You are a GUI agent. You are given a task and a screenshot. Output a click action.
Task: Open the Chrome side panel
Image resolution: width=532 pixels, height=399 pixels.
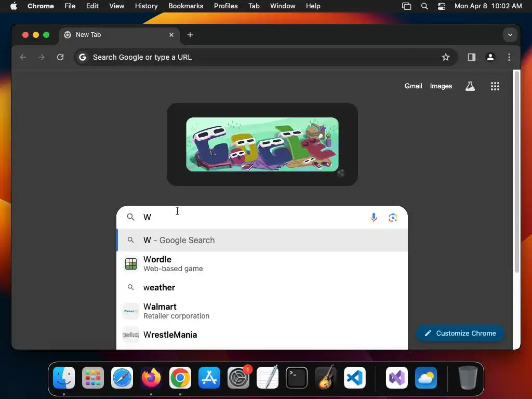[x=471, y=57]
